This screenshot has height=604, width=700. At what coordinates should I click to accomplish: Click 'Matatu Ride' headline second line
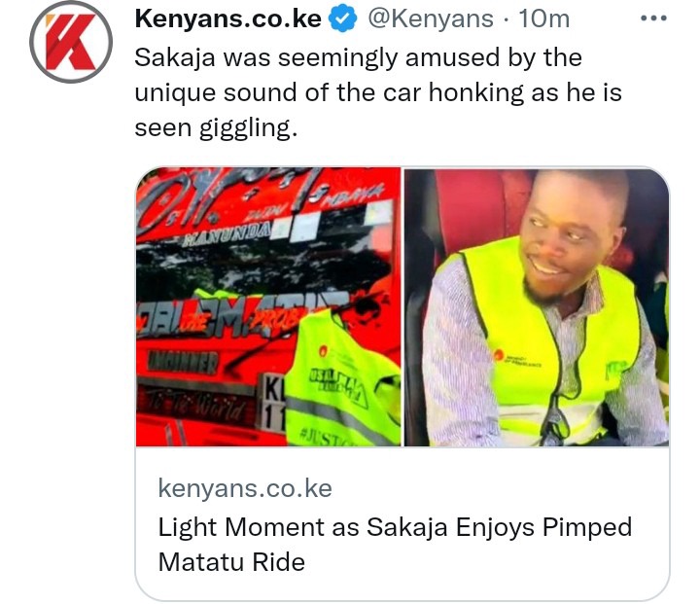click(x=231, y=562)
